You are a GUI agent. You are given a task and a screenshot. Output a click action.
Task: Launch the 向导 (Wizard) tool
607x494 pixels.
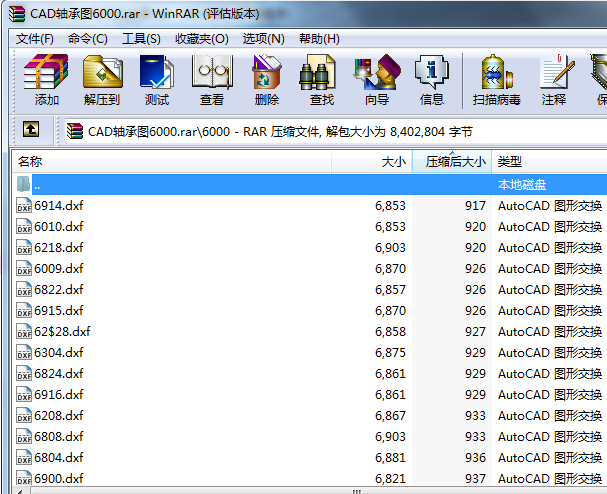pos(377,80)
